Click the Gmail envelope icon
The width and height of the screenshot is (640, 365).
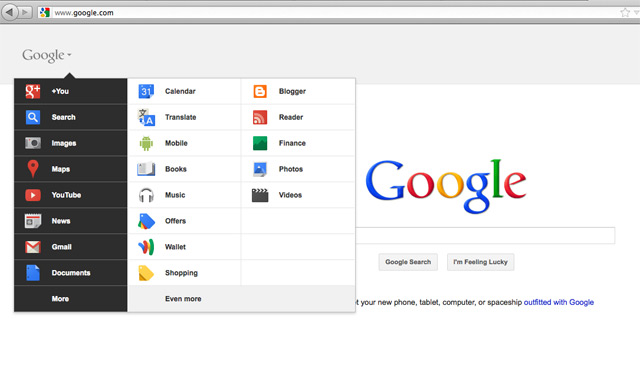33,247
